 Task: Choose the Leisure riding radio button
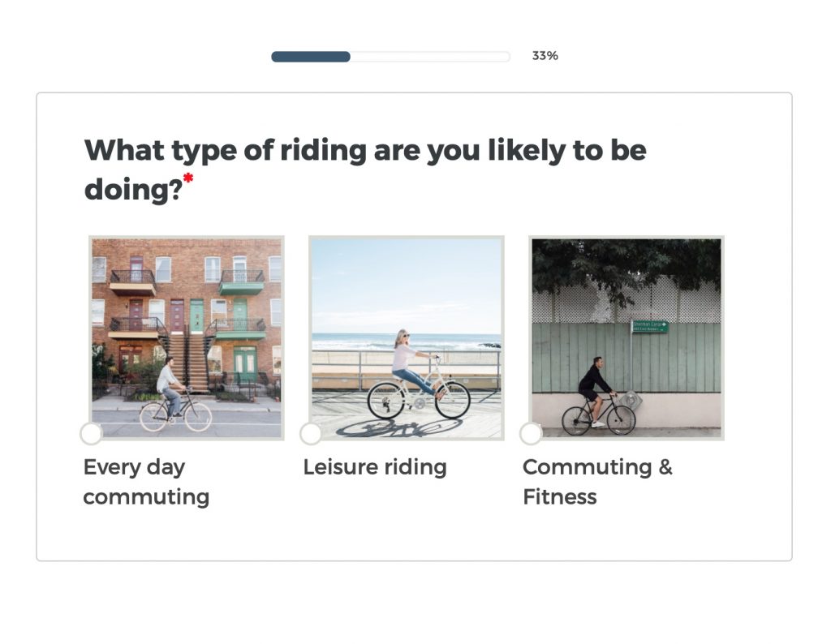[x=311, y=434]
